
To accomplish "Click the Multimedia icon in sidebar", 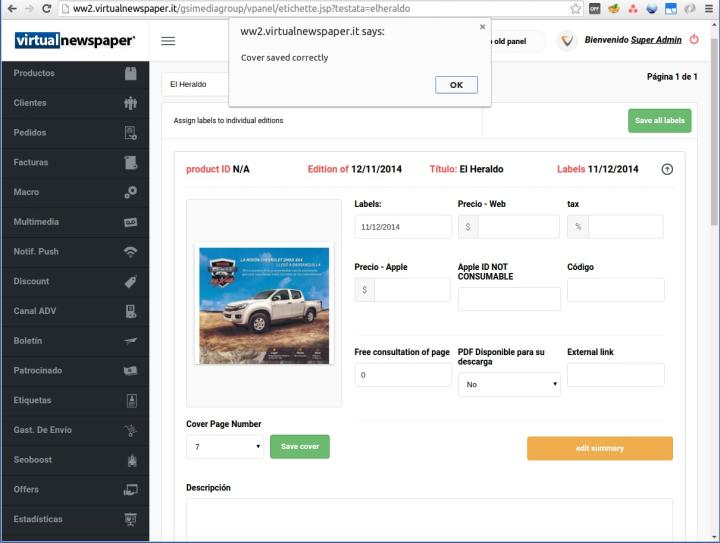I will point(131,222).
